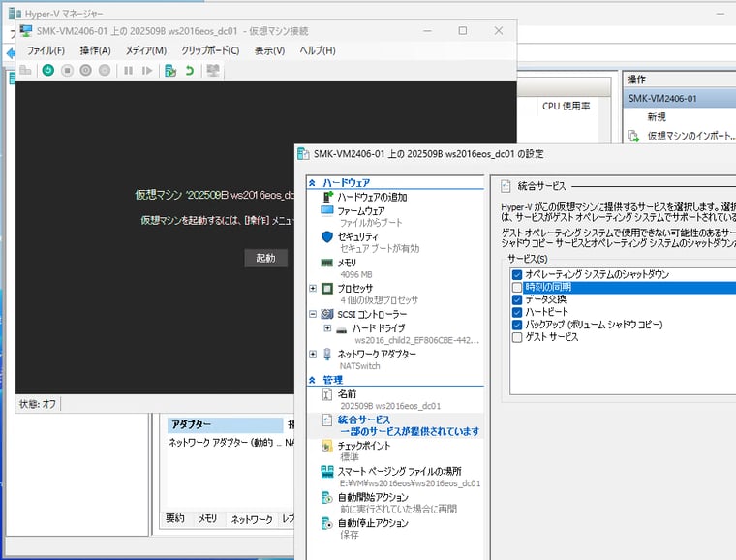The height and width of the screenshot is (560, 736).
Task: Open ファイル(F) menu in VM connection window
Action: click(x=46, y=50)
